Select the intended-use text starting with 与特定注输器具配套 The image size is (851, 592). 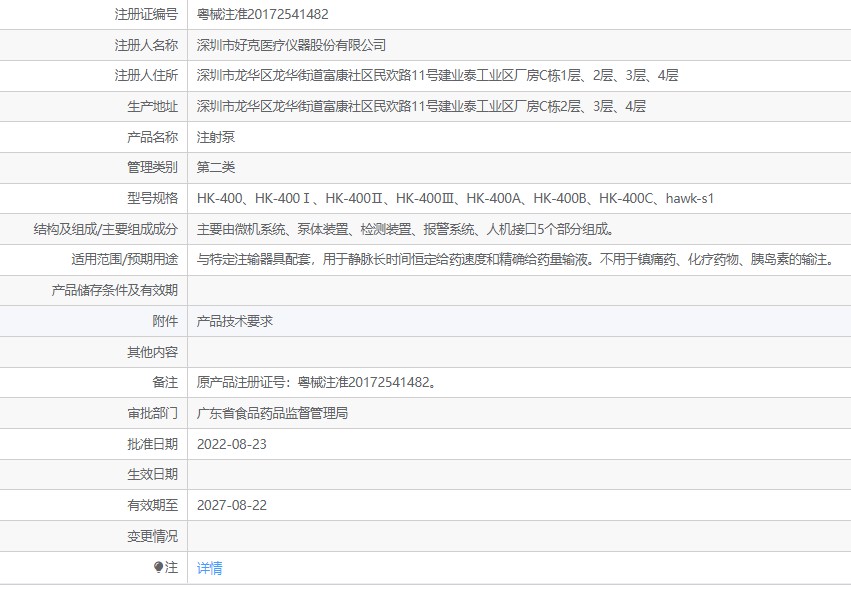[516, 260]
